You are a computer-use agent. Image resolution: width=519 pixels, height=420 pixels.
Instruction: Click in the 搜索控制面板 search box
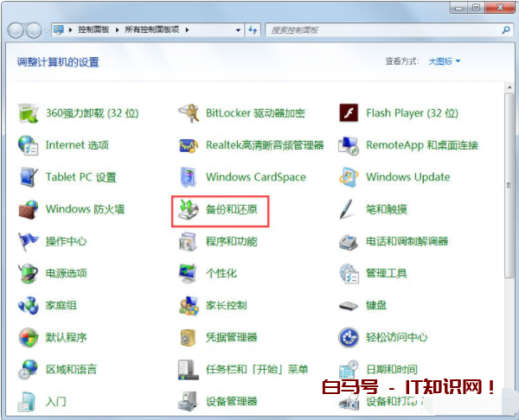click(x=381, y=29)
